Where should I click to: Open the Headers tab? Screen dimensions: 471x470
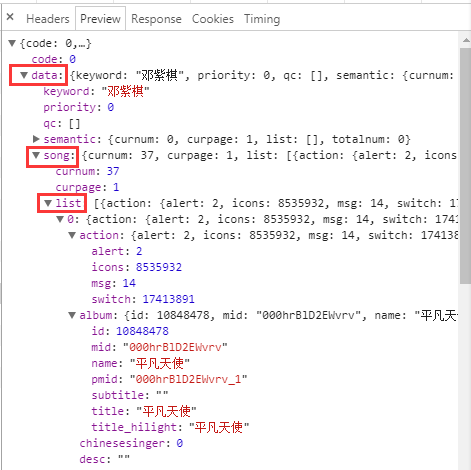tap(48, 19)
